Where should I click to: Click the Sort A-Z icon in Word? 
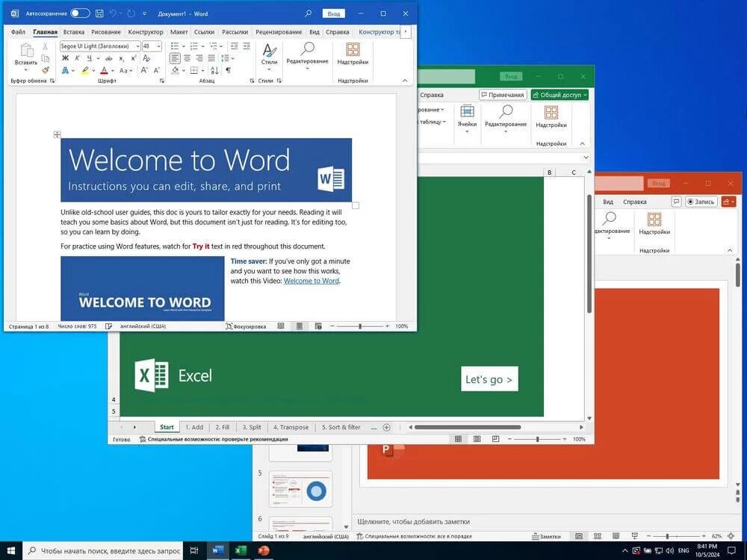point(215,70)
